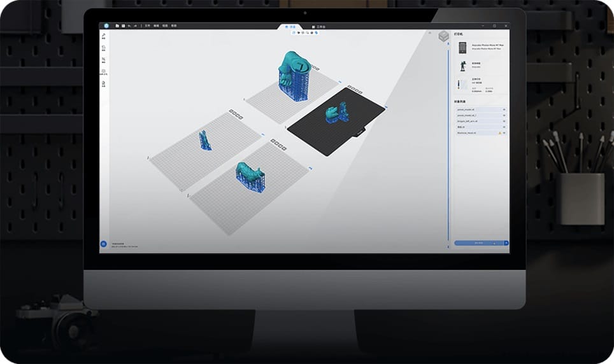Toggle visibility of dragon_left_arm.stl object

click(504, 121)
